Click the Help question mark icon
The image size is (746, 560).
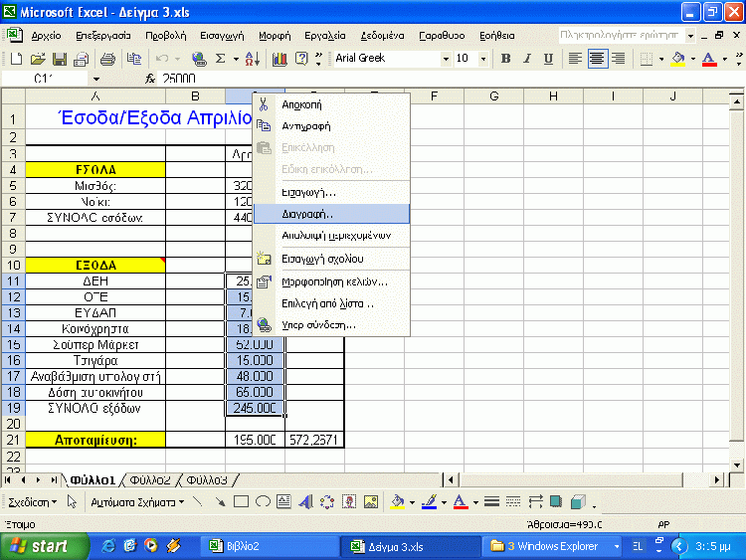click(x=301, y=59)
